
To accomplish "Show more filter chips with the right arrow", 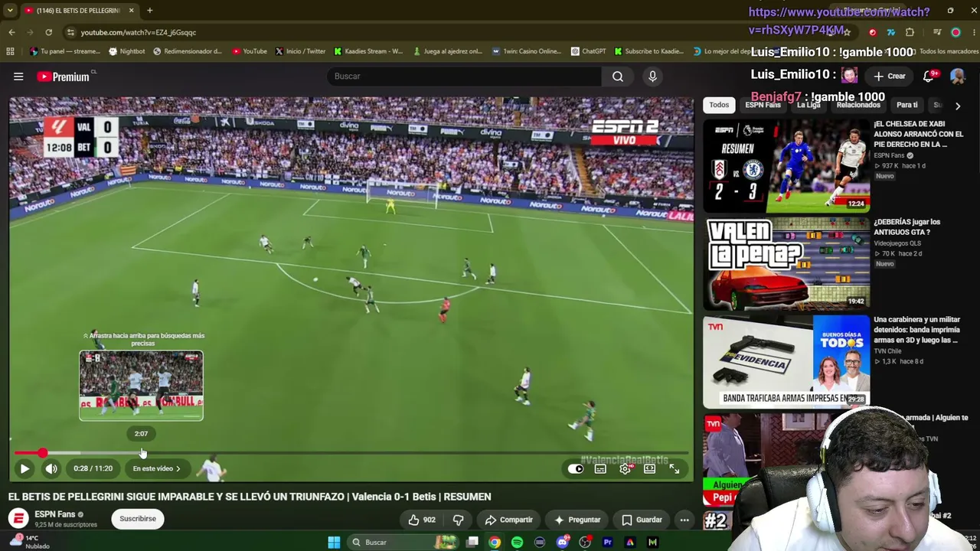I will (957, 106).
